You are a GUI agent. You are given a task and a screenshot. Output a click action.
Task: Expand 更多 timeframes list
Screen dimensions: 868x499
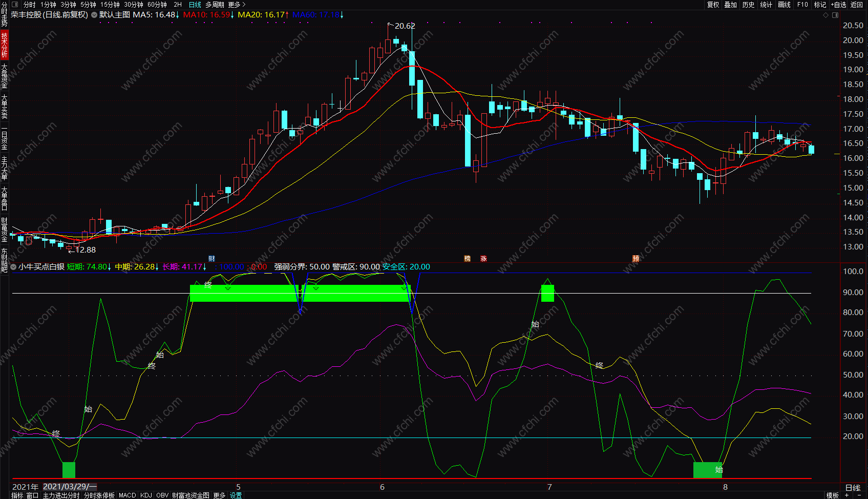237,5
